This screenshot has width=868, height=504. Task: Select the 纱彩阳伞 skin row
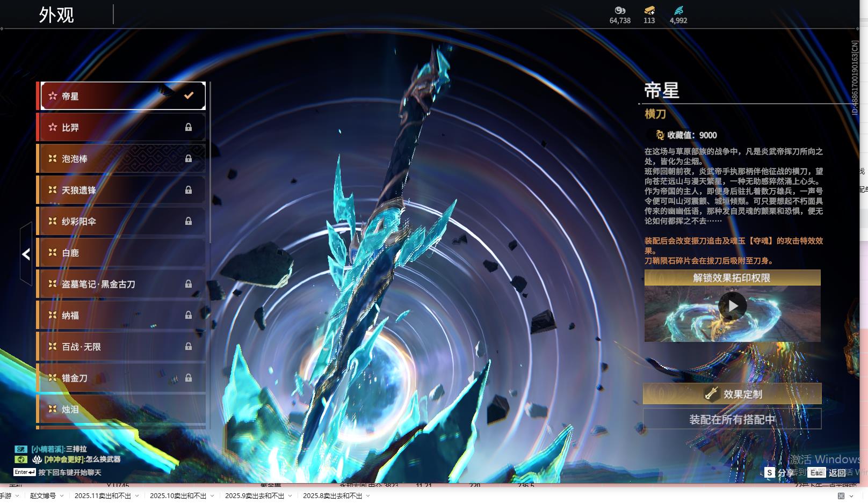click(x=121, y=221)
